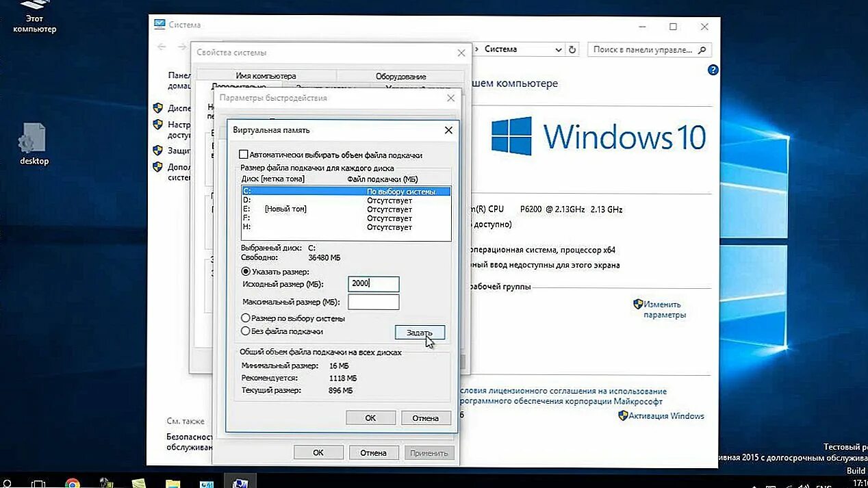The image size is (868, 488).
Task: Switch to the Оборудование tab
Action: click(400, 76)
